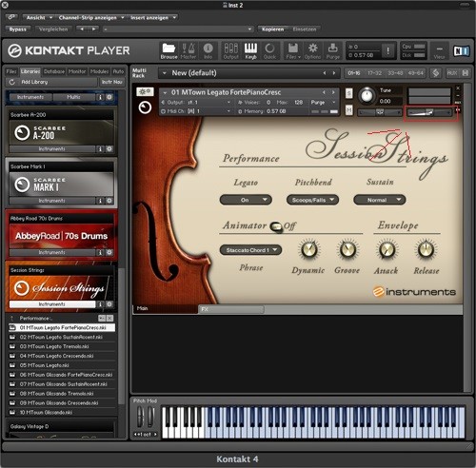Viewport: 476px width, 468px height.
Task: Open the Master editor icon
Action: click(188, 50)
